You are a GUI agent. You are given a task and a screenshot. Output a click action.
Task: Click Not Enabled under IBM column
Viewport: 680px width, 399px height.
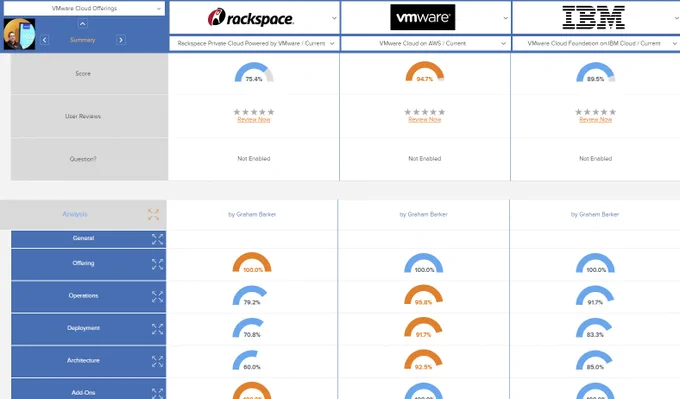[595, 159]
